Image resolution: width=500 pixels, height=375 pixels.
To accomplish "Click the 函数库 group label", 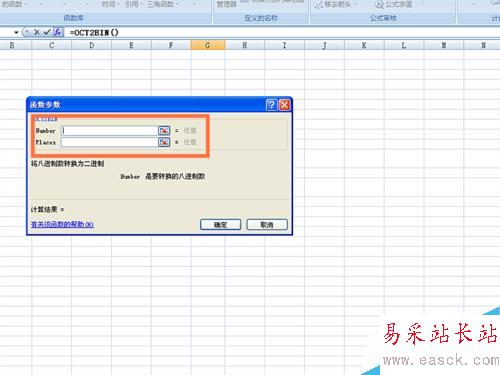I will click(x=74, y=18).
